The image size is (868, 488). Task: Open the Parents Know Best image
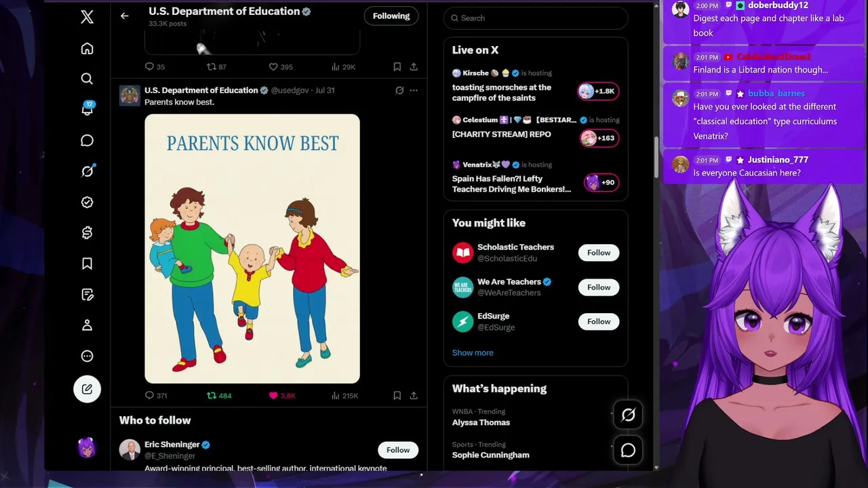[x=252, y=249]
